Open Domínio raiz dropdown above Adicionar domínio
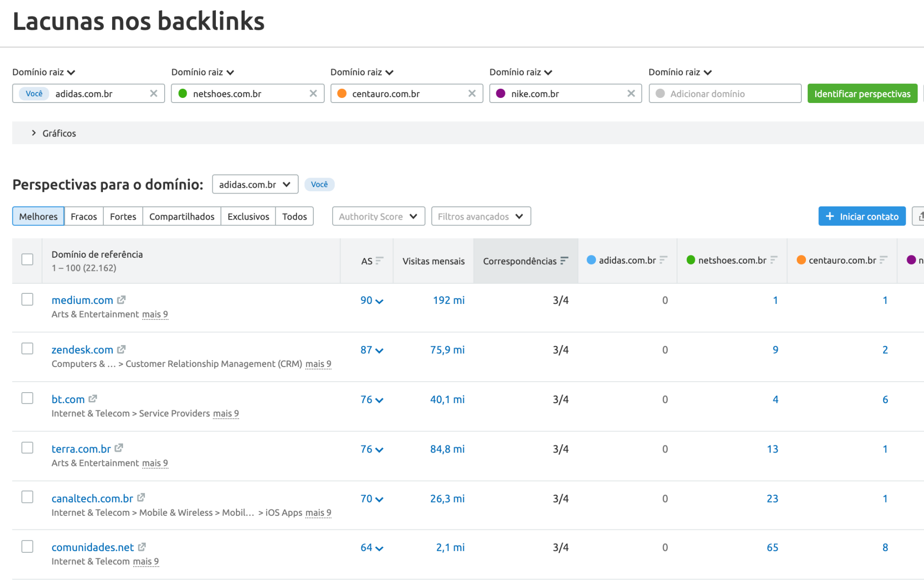924x583 pixels. click(680, 72)
